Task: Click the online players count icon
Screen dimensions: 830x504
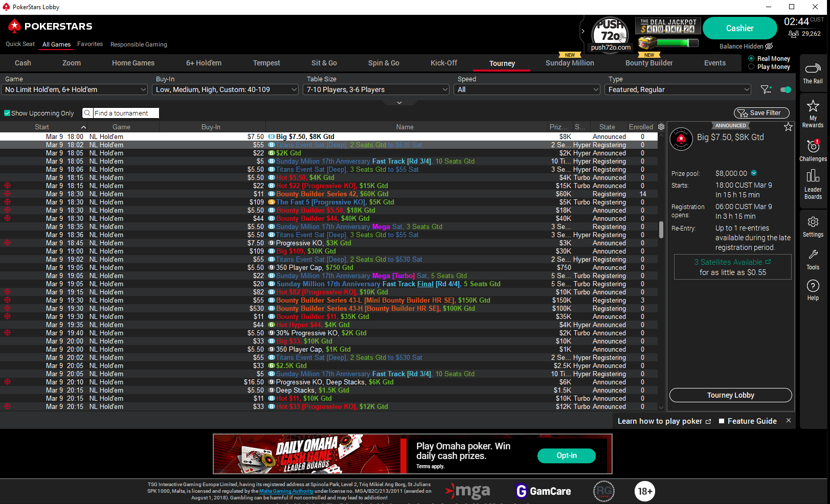Action: tap(793, 34)
